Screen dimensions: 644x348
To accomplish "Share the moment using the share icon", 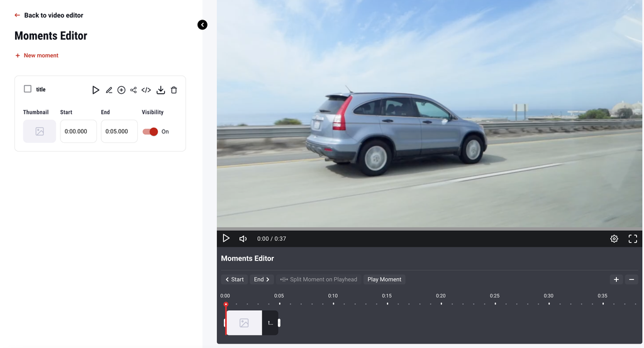I will click(133, 90).
